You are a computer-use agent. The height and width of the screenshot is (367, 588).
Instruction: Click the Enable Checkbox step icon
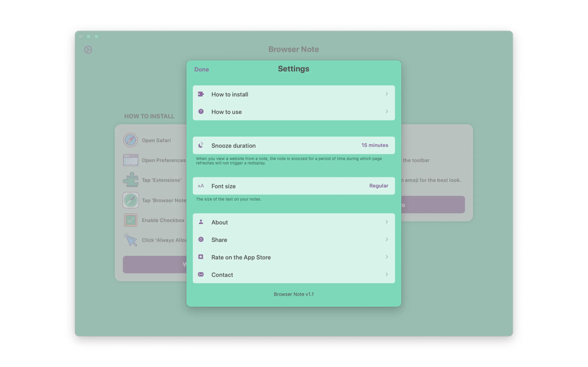[x=130, y=220]
